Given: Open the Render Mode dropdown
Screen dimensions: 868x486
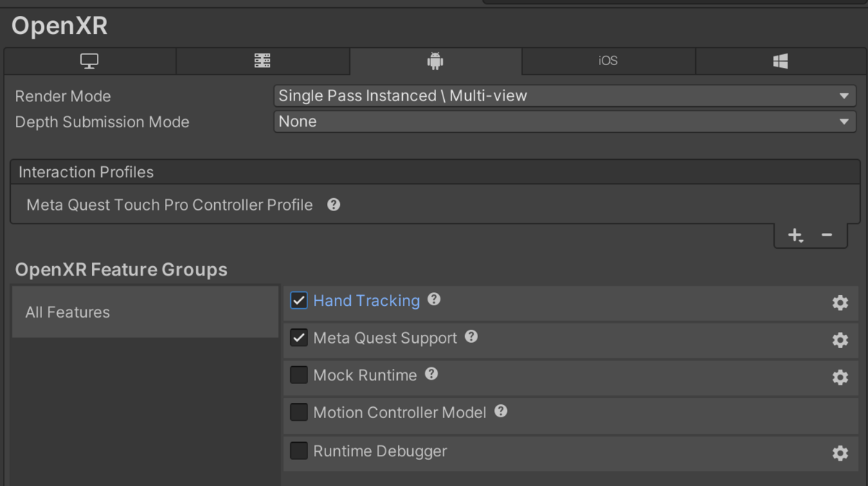Looking at the screenshot, I should [x=564, y=96].
